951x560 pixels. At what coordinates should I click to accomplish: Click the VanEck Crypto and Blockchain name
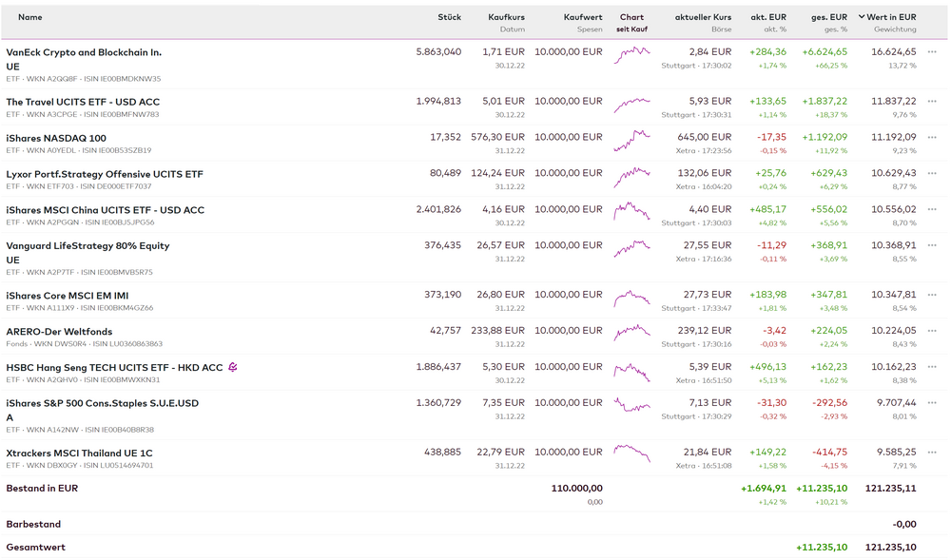pos(84,52)
